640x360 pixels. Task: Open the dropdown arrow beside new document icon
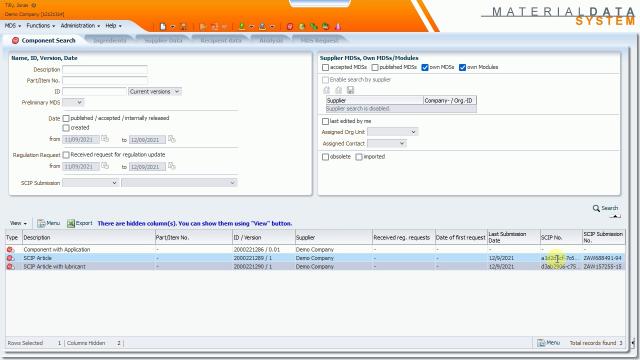tap(173, 27)
